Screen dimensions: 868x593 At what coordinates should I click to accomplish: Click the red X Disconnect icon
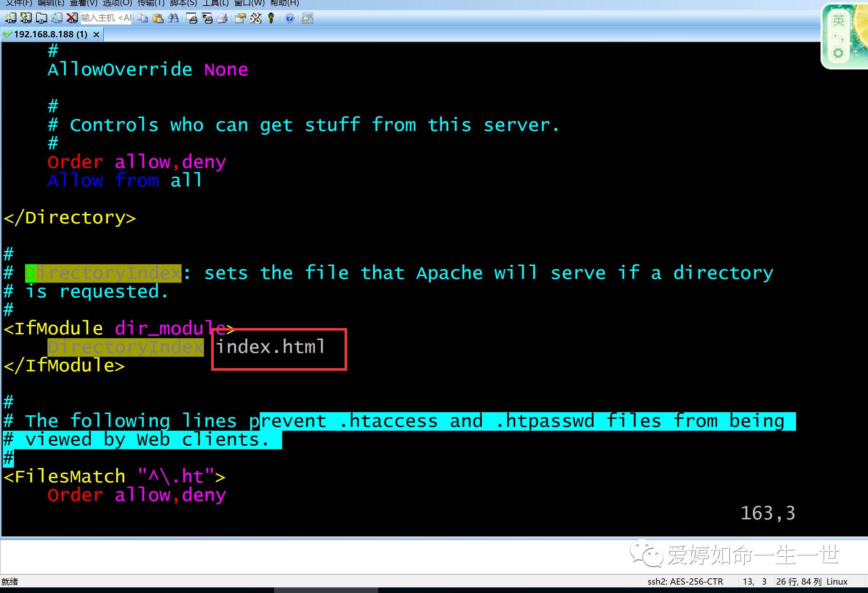[x=72, y=18]
